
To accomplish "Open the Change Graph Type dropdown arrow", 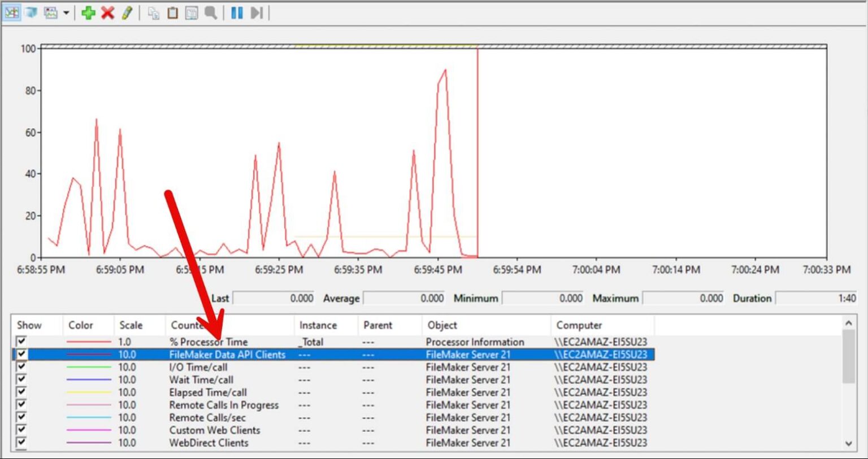I will click(66, 12).
